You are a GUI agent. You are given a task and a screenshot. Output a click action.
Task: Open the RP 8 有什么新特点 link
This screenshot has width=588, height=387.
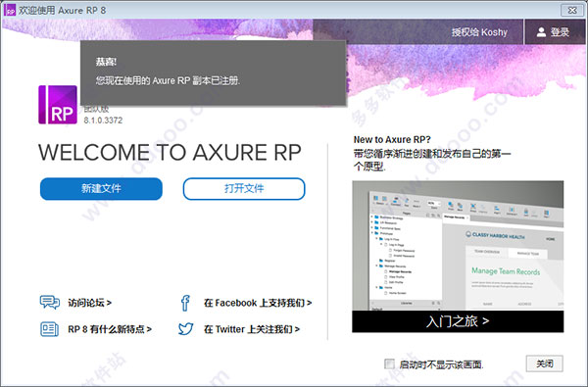pyautogui.click(x=110, y=329)
